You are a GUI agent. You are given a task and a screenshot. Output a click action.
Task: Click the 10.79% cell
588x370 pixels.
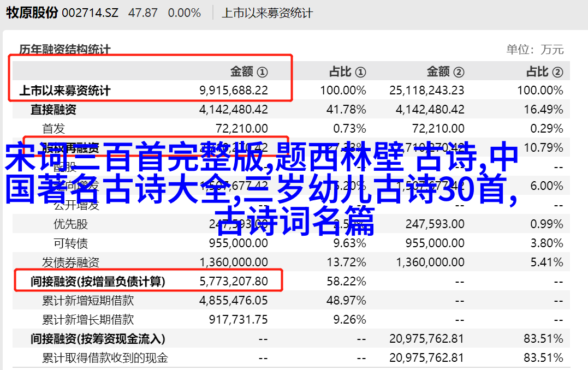543,148
